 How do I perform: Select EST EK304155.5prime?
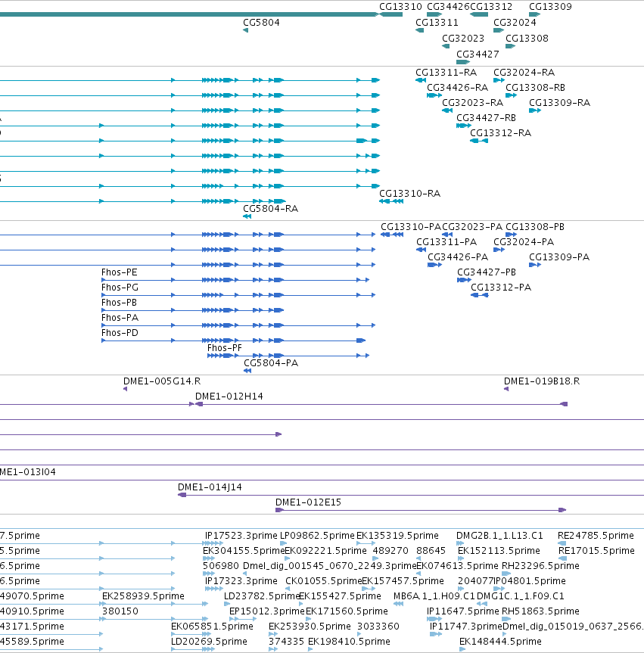click(243, 551)
